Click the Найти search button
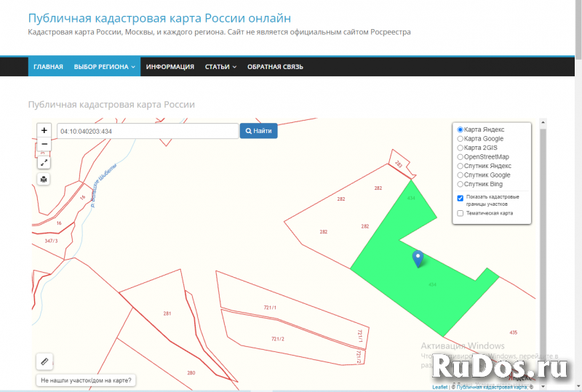The height and width of the screenshot is (392, 582). pos(259,131)
